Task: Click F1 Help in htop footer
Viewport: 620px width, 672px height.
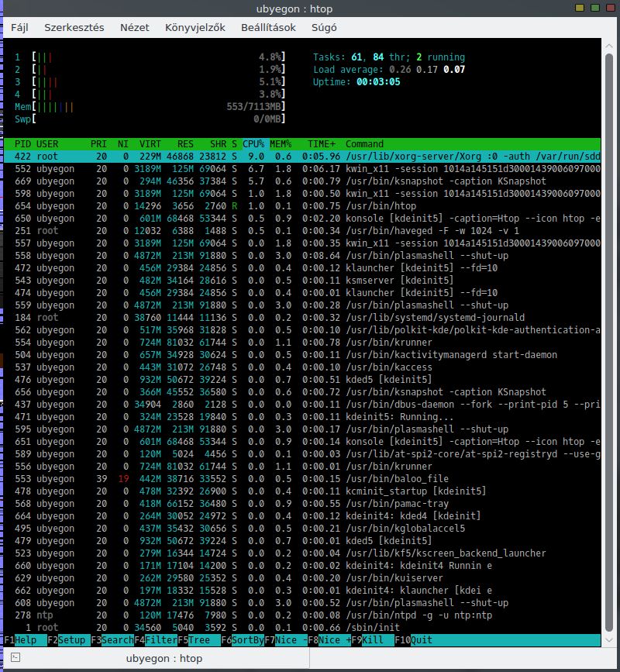Action: 26,640
